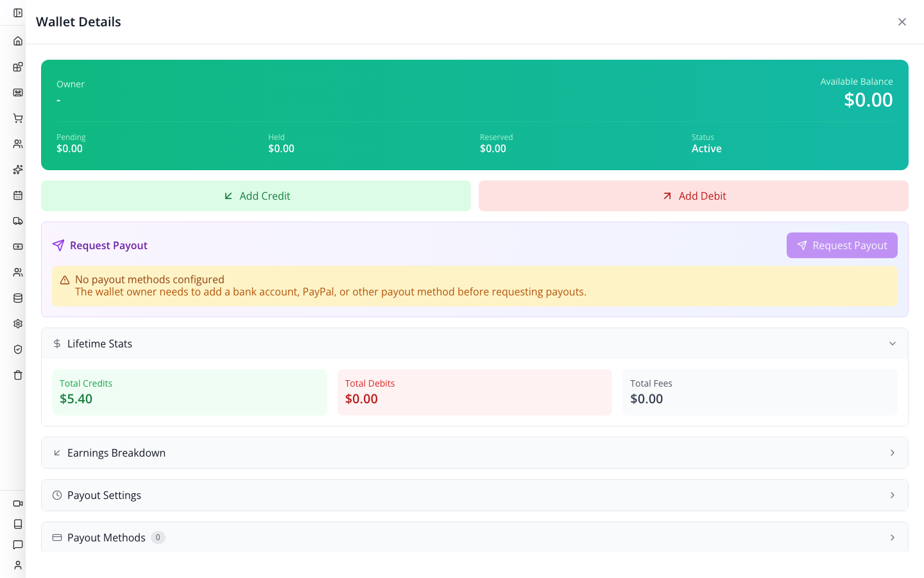Open the video camera sidebar icon
The width and height of the screenshot is (924, 578).
coord(18,504)
